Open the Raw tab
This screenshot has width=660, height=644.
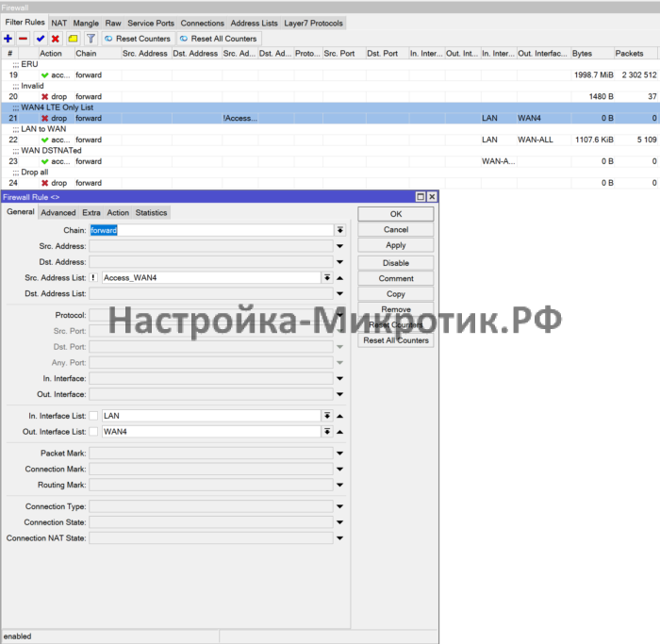113,24
